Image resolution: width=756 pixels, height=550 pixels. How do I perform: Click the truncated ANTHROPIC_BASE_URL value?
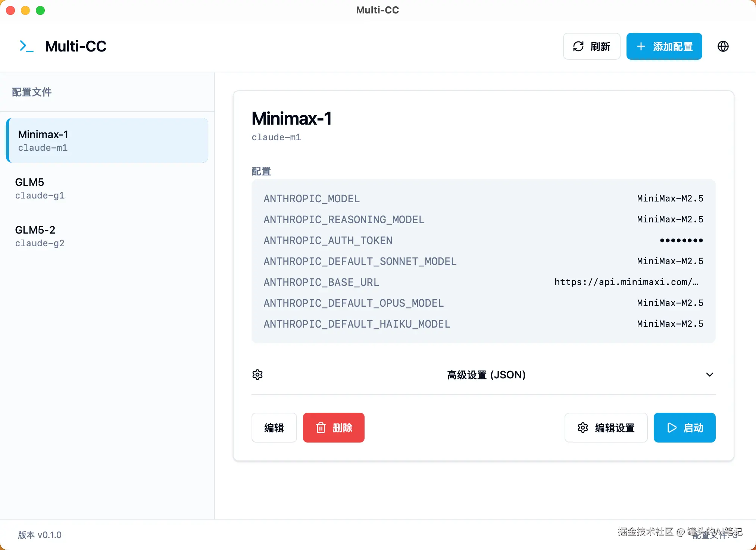tap(626, 282)
